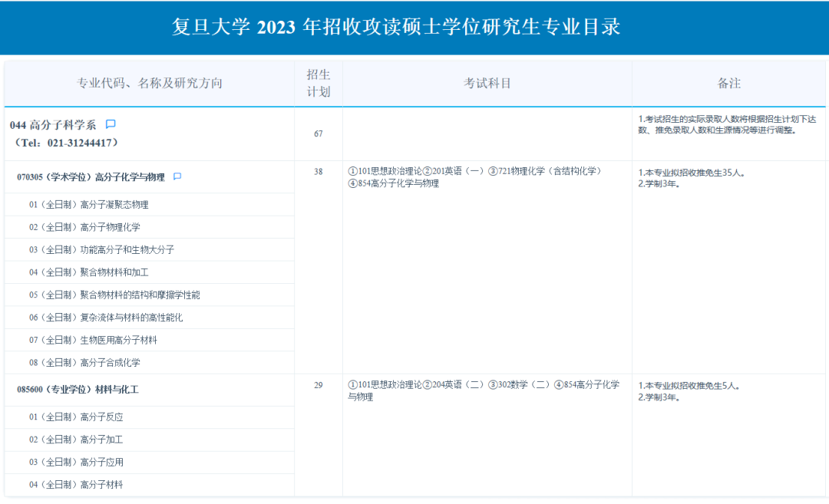This screenshot has width=829, height=504.
Task: Click the department phone number 021-31244417
Action: click(78, 143)
